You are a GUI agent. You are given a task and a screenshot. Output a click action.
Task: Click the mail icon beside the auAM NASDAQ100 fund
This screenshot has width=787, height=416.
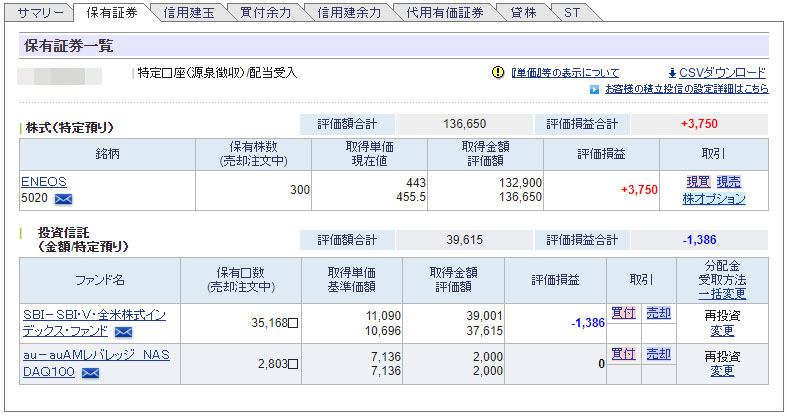(90, 373)
